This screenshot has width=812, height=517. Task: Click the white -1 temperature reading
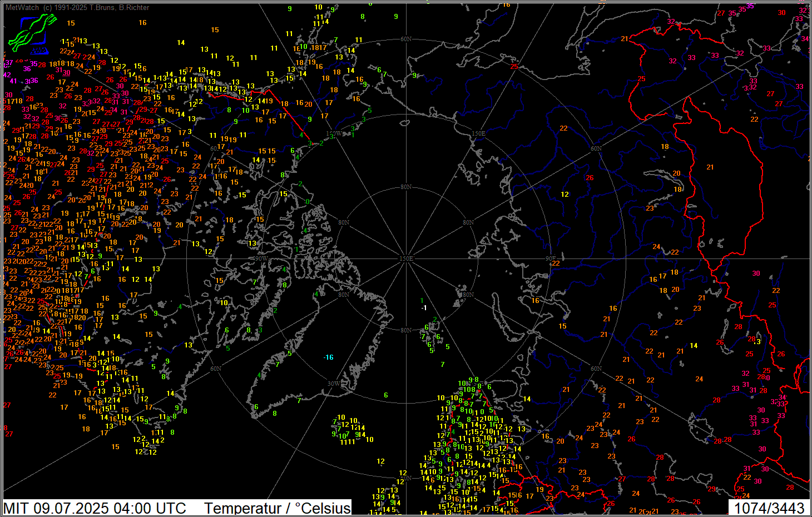click(x=424, y=308)
